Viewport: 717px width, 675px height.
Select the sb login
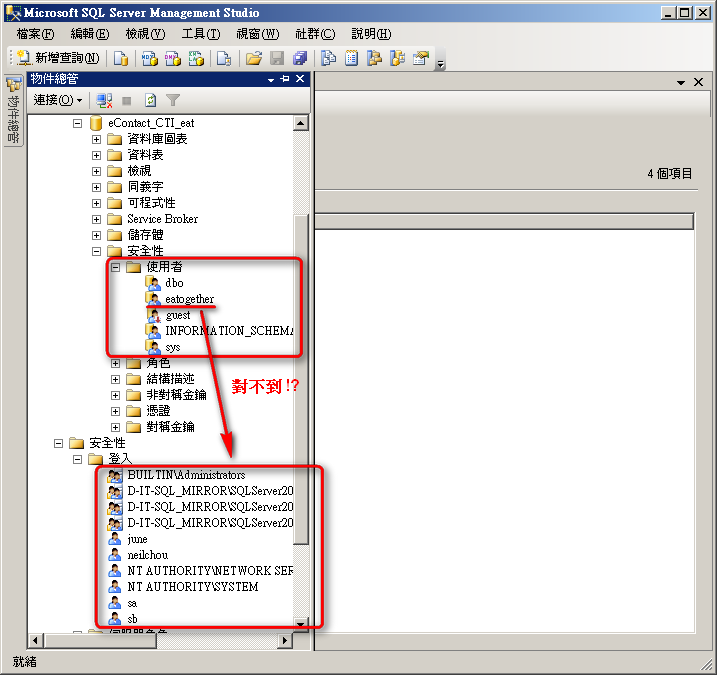tap(132, 619)
